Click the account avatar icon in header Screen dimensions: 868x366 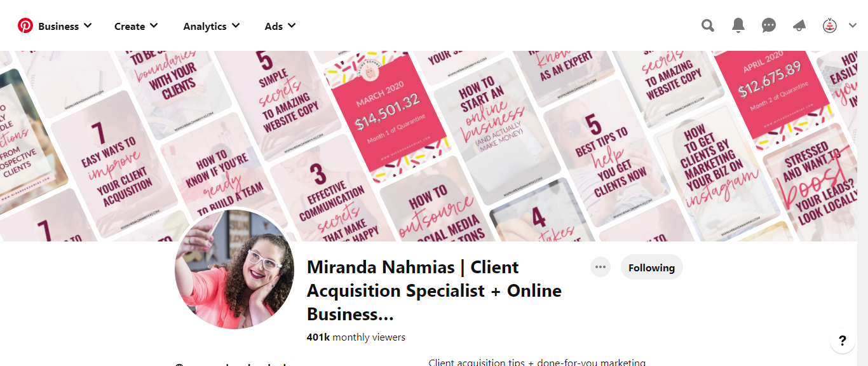(x=830, y=26)
